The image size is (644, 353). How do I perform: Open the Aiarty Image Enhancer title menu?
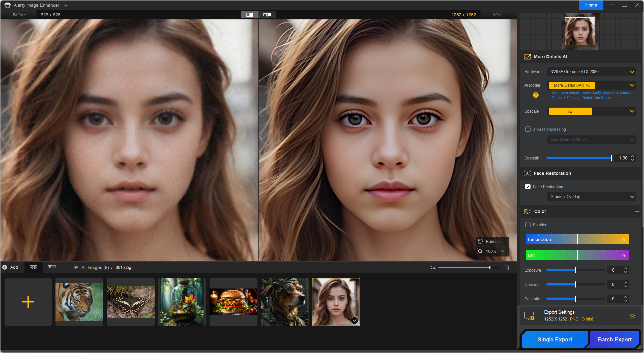point(65,5)
